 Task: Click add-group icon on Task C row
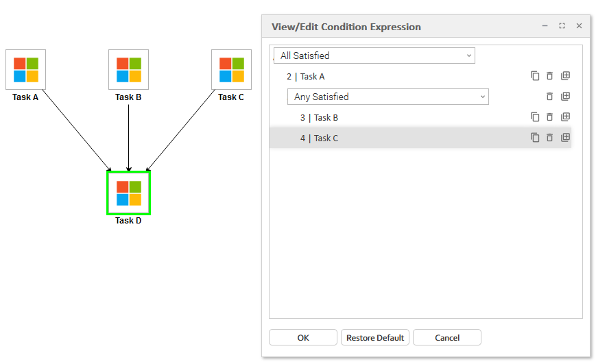(x=565, y=138)
